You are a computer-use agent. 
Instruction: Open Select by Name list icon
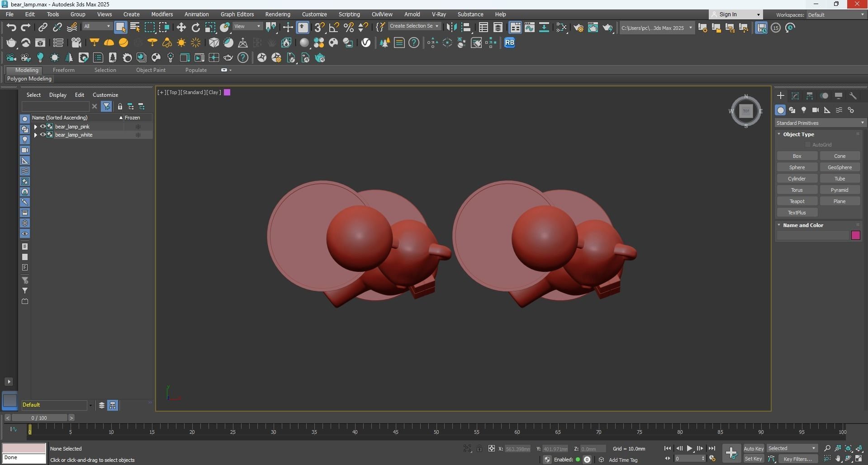pyautogui.click(x=135, y=28)
